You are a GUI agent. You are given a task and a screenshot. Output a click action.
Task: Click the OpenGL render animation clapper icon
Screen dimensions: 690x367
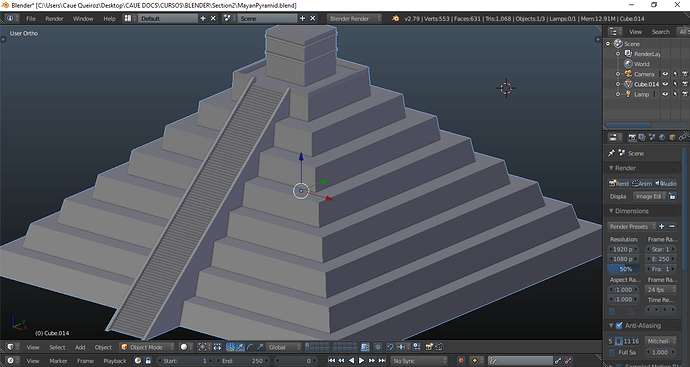coord(439,347)
